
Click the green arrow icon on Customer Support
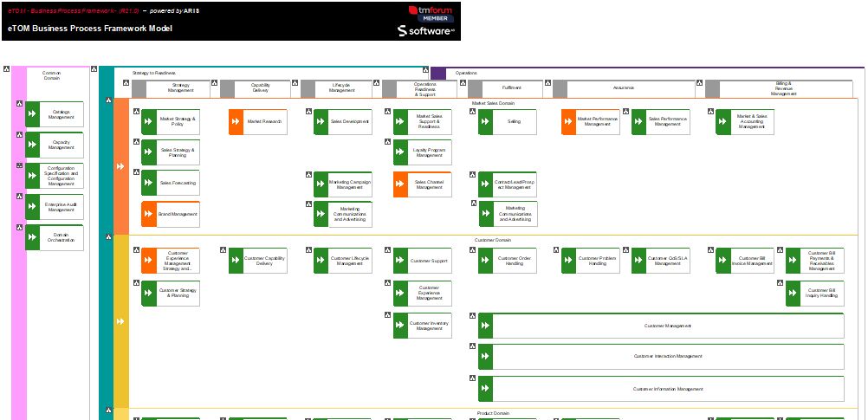(x=400, y=261)
